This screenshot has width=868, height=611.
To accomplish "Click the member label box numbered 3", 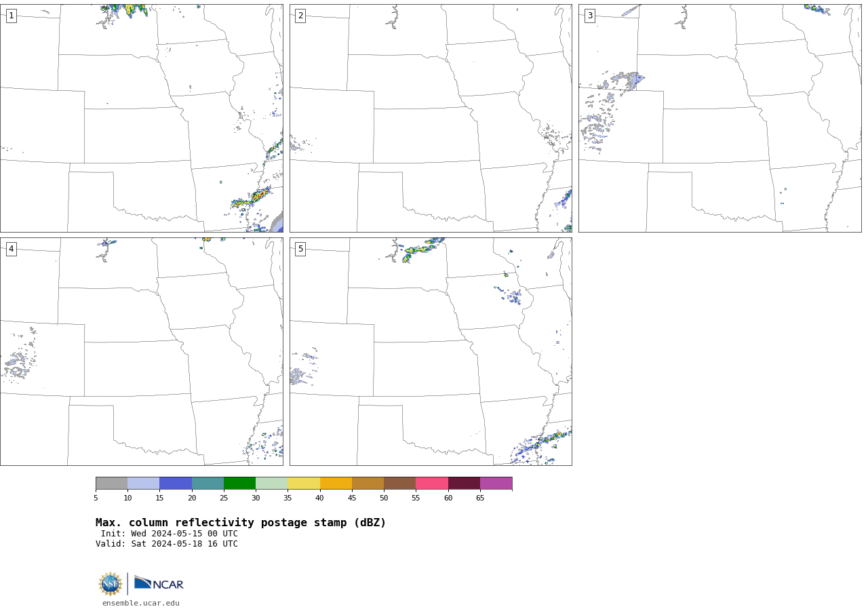I will pyautogui.click(x=589, y=16).
